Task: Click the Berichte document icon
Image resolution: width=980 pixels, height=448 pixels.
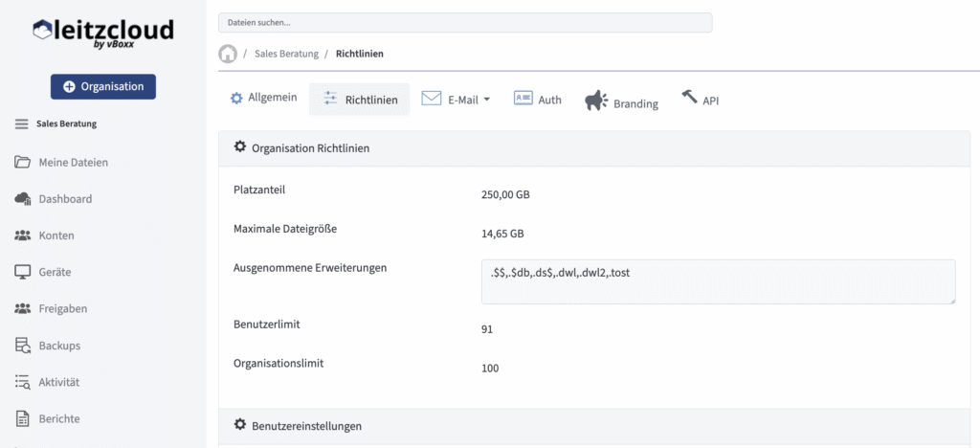Action: coord(23,418)
